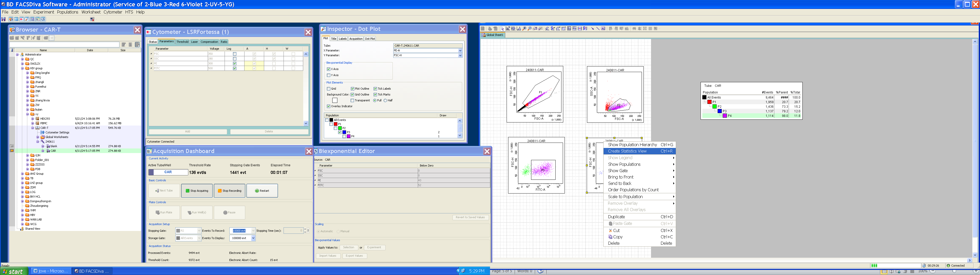Expand the GJH folder in browser

(27, 155)
